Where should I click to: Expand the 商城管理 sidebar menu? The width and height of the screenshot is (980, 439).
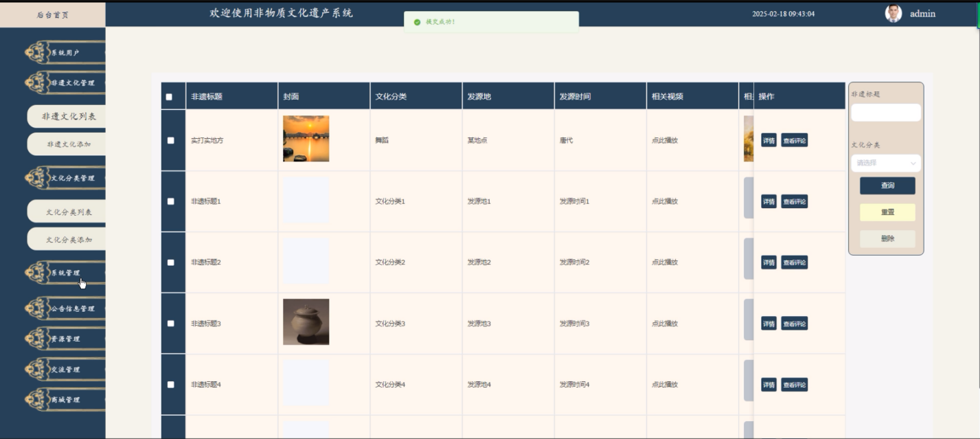[65, 399]
